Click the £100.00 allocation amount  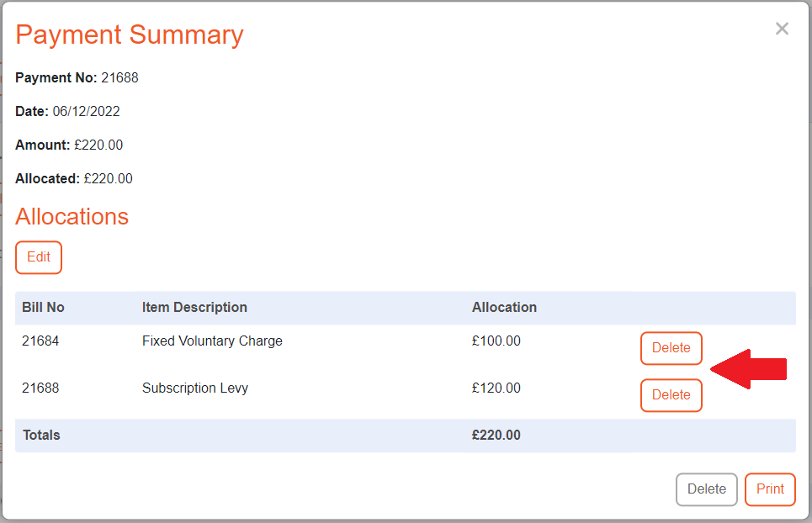pyautogui.click(x=496, y=341)
